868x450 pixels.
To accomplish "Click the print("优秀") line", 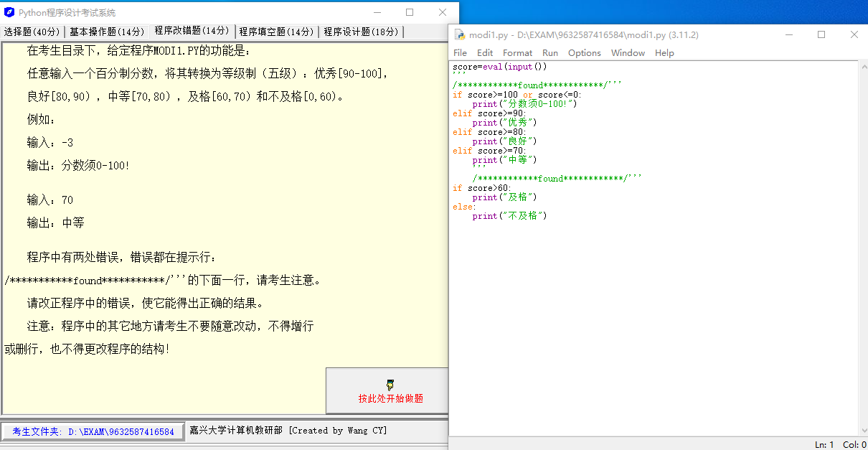I will pos(504,123).
